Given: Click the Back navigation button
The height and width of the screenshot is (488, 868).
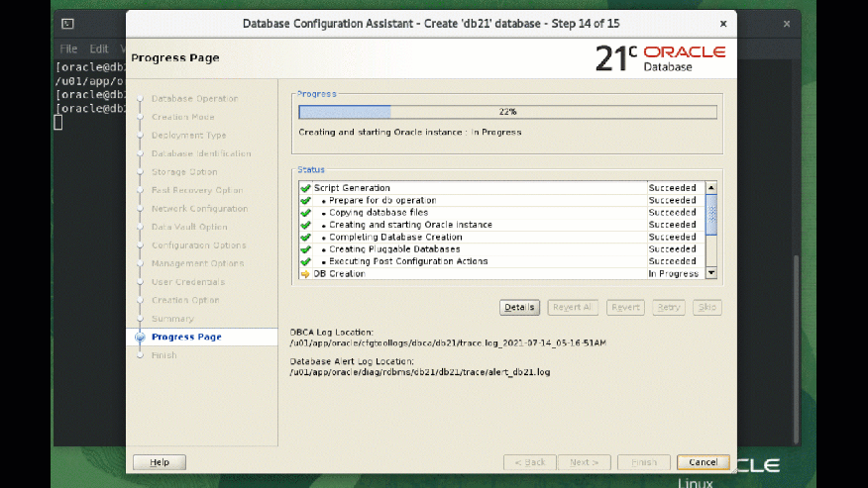Looking at the screenshot, I should [530, 462].
